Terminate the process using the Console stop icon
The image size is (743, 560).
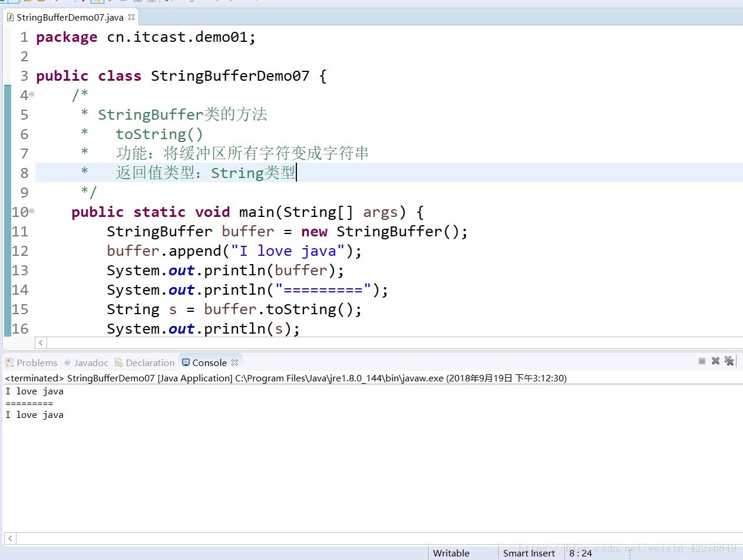[x=701, y=361]
